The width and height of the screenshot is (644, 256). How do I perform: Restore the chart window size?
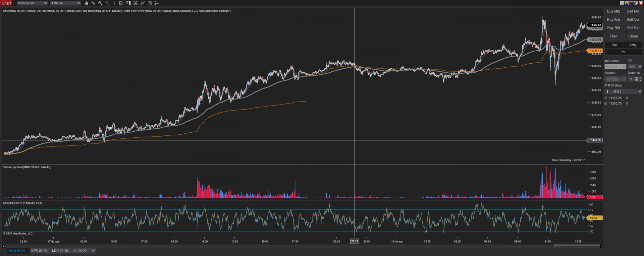pos(636,3)
